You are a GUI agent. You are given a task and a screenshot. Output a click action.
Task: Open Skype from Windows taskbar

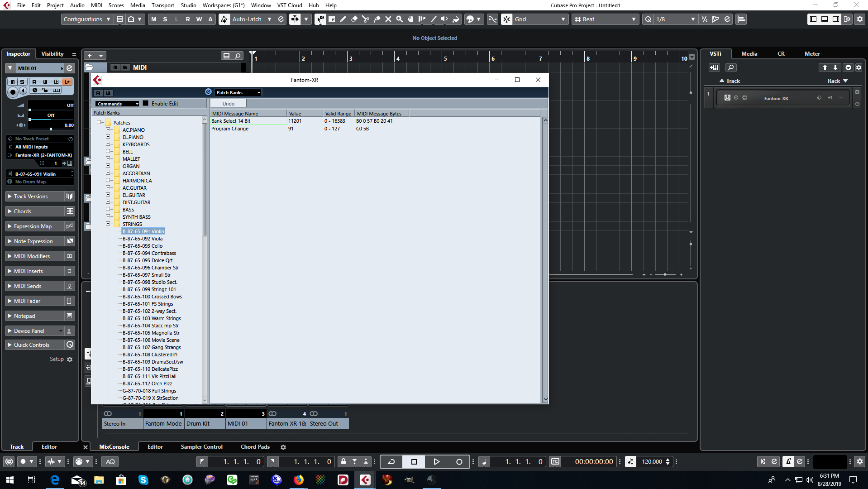143,480
